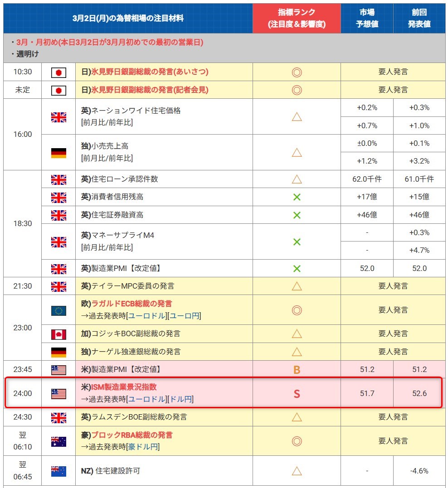Select the Australia flag beside ブロックRBA総裁
The width and height of the screenshot is (448, 488).
58,441
